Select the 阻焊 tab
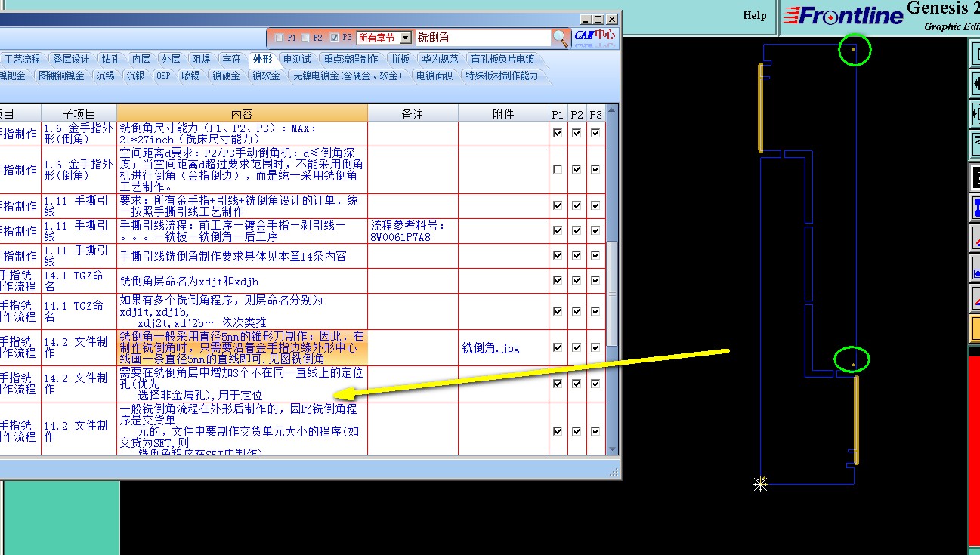Image resolution: width=980 pixels, height=555 pixels. 201,59
